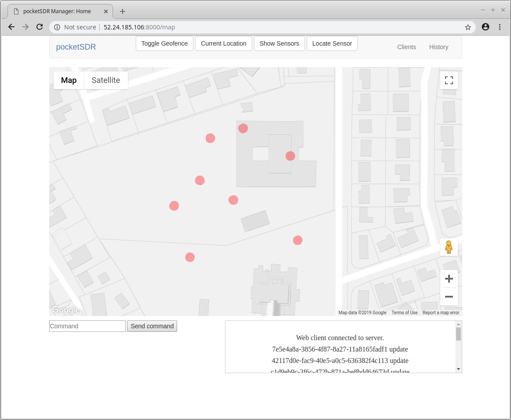Reload the page with refresh icon
This screenshot has width=511, height=420.
pos(40,27)
